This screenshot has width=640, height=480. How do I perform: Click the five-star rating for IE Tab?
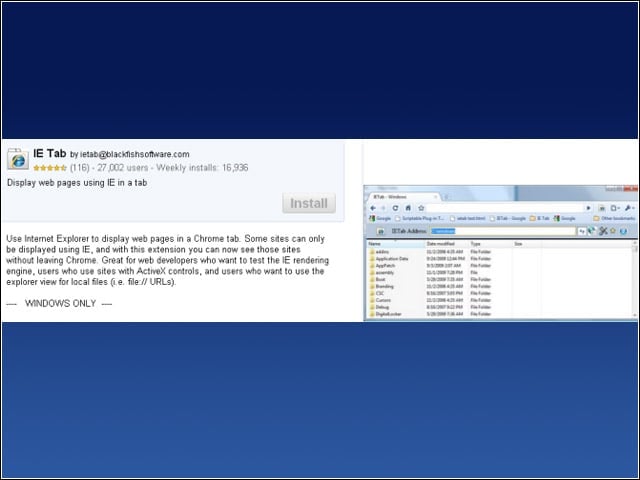point(50,168)
